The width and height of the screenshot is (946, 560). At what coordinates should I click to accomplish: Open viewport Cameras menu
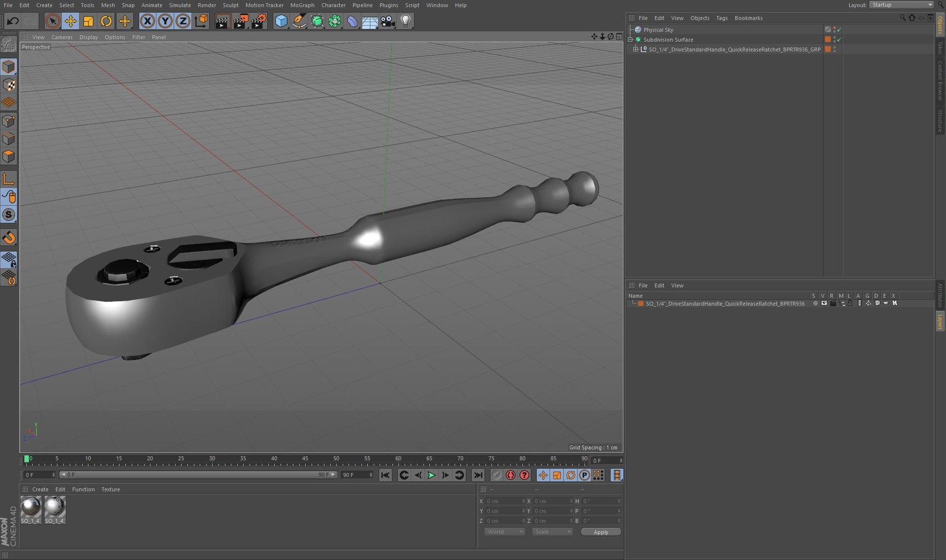click(62, 37)
